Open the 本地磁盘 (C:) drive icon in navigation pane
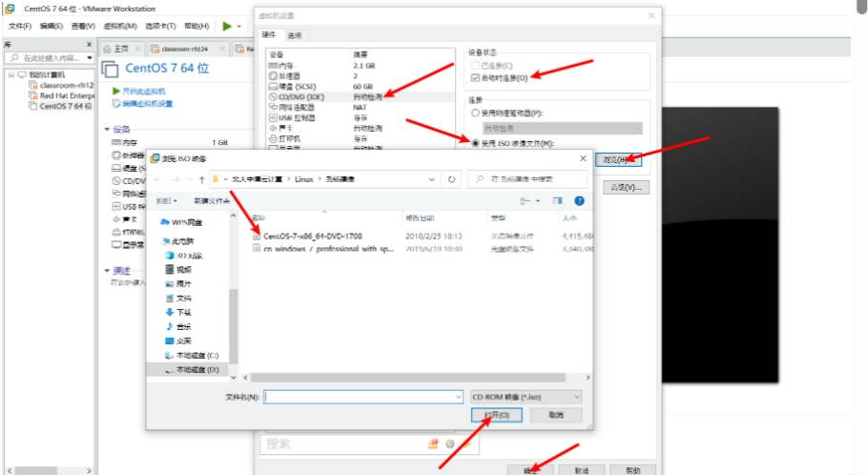 click(170, 356)
